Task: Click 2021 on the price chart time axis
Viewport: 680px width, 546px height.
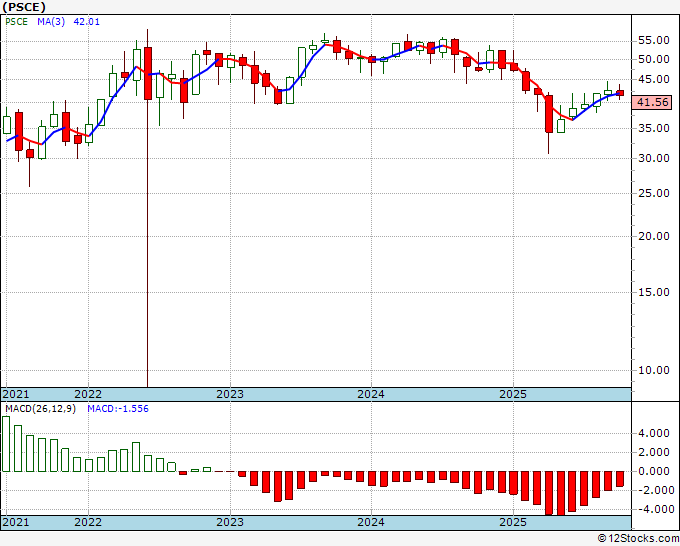Action: point(16,394)
